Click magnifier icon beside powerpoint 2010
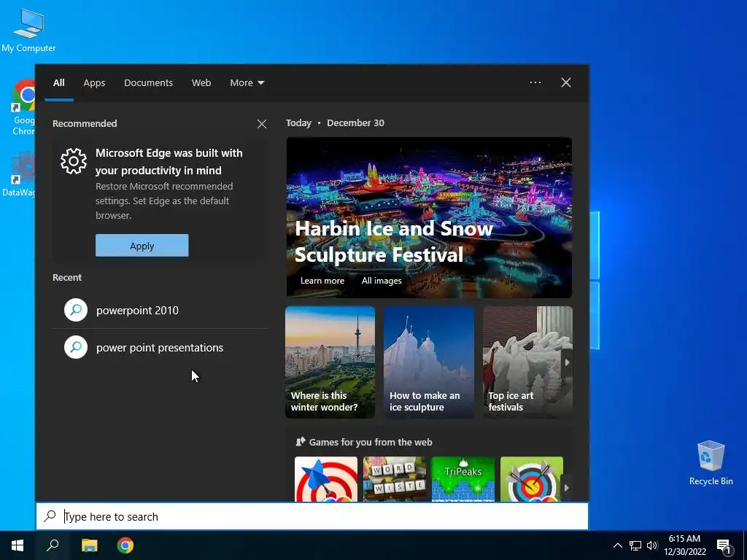The height and width of the screenshot is (560, 747). 76,310
